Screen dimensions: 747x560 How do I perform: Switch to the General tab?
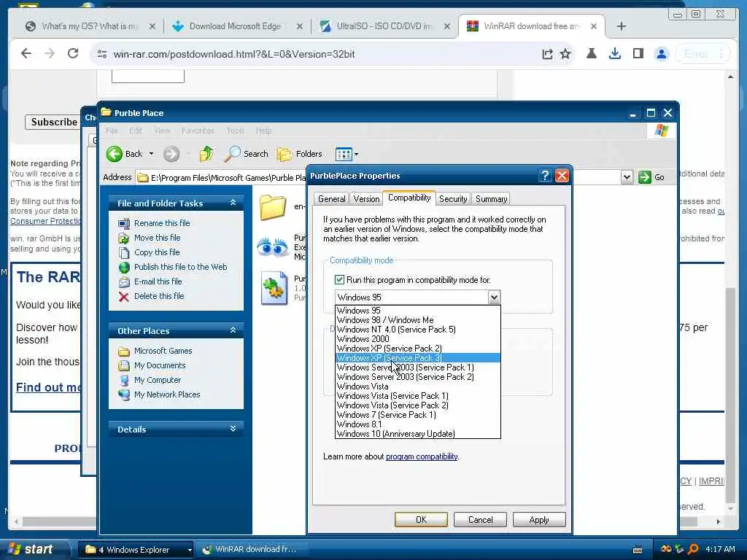click(332, 199)
